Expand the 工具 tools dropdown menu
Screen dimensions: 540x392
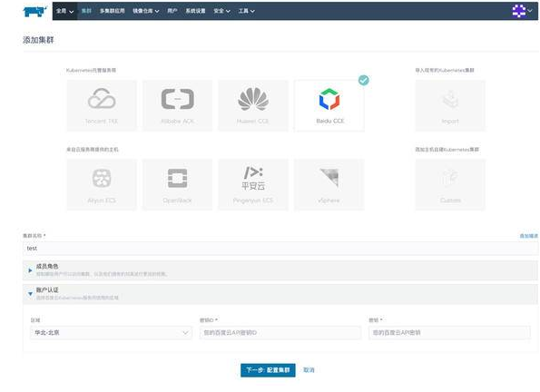[247, 11]
